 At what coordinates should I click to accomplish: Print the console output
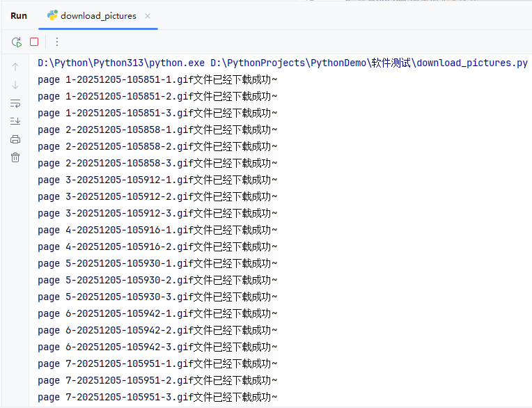tap(15, 139)
